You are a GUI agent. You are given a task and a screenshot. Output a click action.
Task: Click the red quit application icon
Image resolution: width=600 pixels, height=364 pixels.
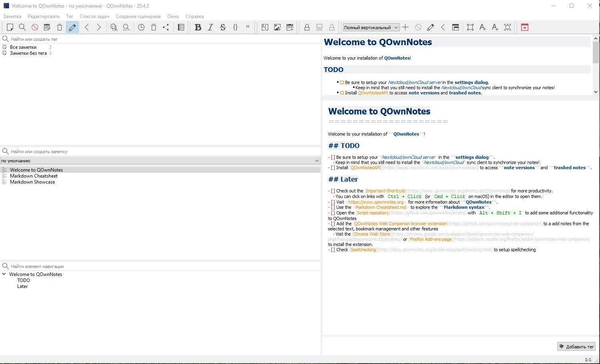(x=525, y=27)
